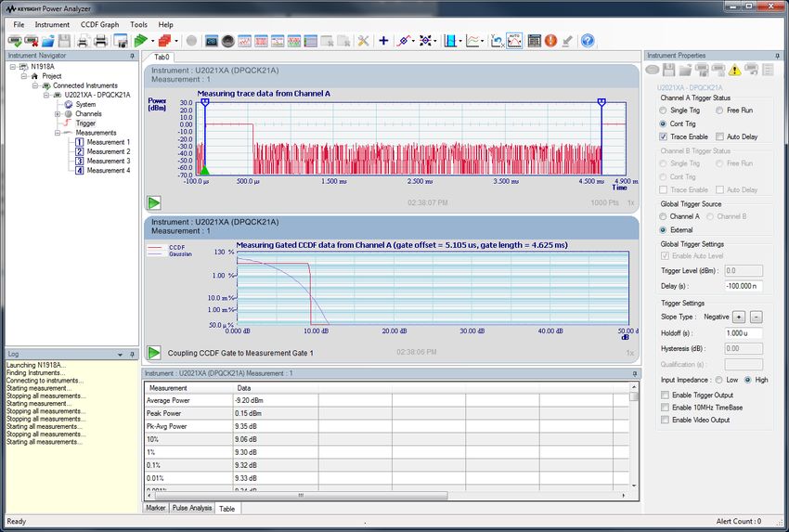Collapse the U2021XA - DPQCK21A tree node
789x532 pixels.
point(46,95)
